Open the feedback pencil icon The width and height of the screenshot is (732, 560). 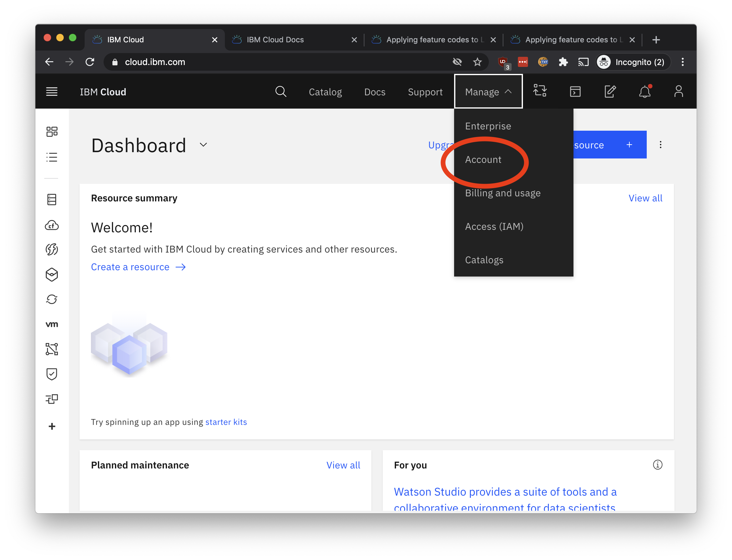(610, 91)
